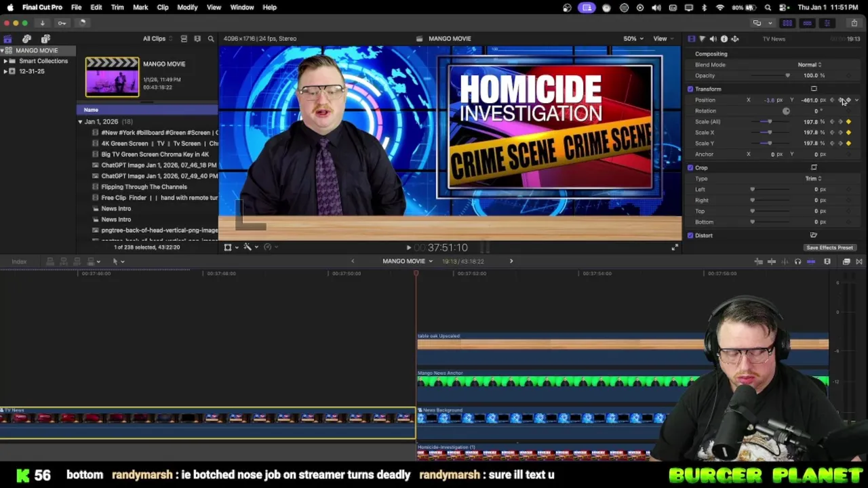Enter viewer fullscreen playback
Viewport: 868px width, 488px height.
pyautogui.click(x=675, y=247)
